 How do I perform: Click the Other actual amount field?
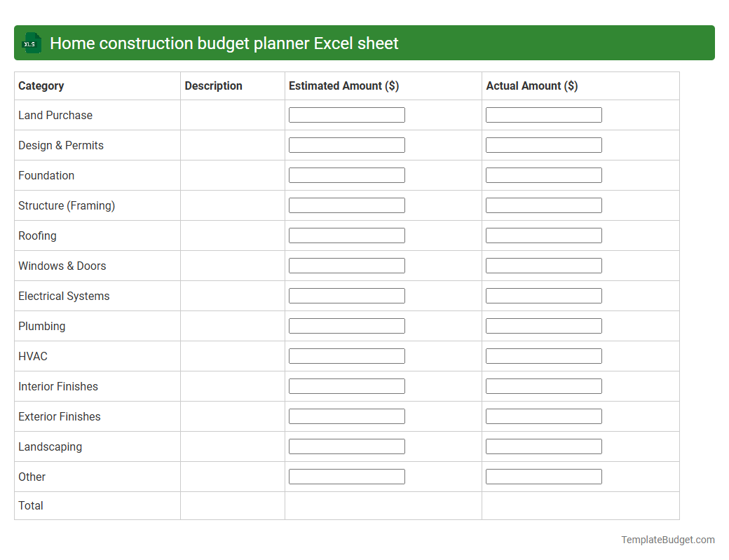tap(543, 476)
